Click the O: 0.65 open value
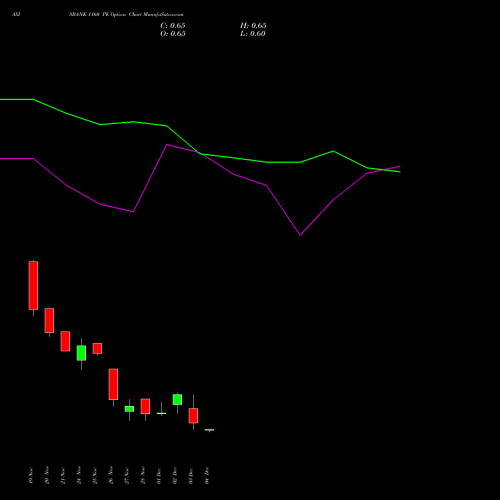Image resolution: width=500 pixels, height=500 pixels. [173, 34]
